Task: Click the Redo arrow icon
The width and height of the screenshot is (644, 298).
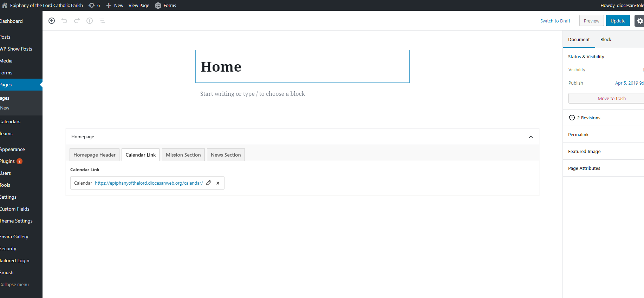Action: (x=77, y=21)
